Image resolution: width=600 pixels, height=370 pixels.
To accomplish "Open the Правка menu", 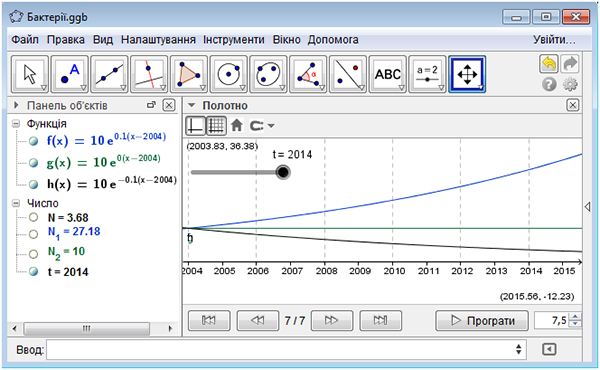I will (65, 39).
